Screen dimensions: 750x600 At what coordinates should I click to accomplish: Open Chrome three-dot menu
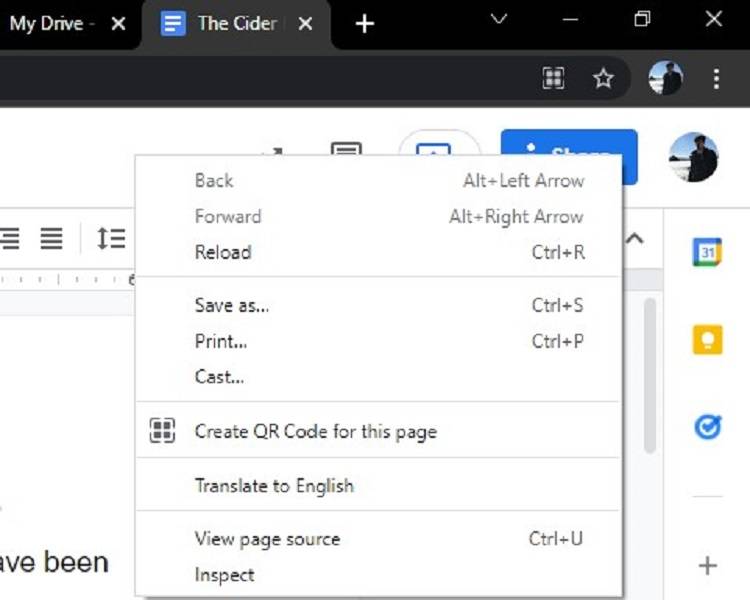(x=716, y=79)
